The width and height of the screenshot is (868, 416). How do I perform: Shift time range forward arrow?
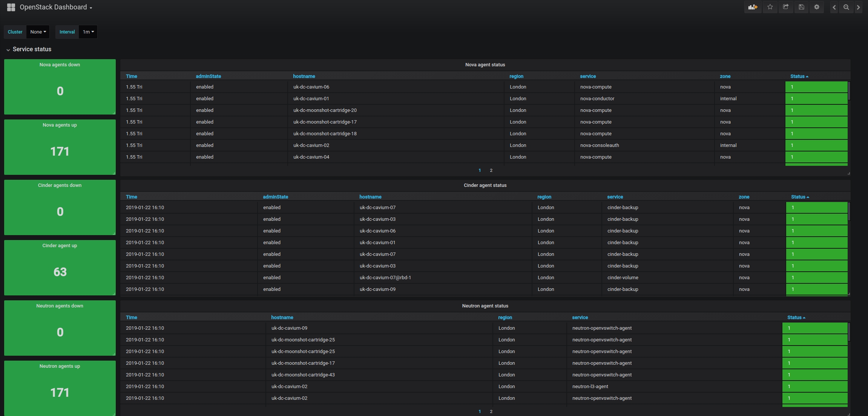(x=858, y=7)
